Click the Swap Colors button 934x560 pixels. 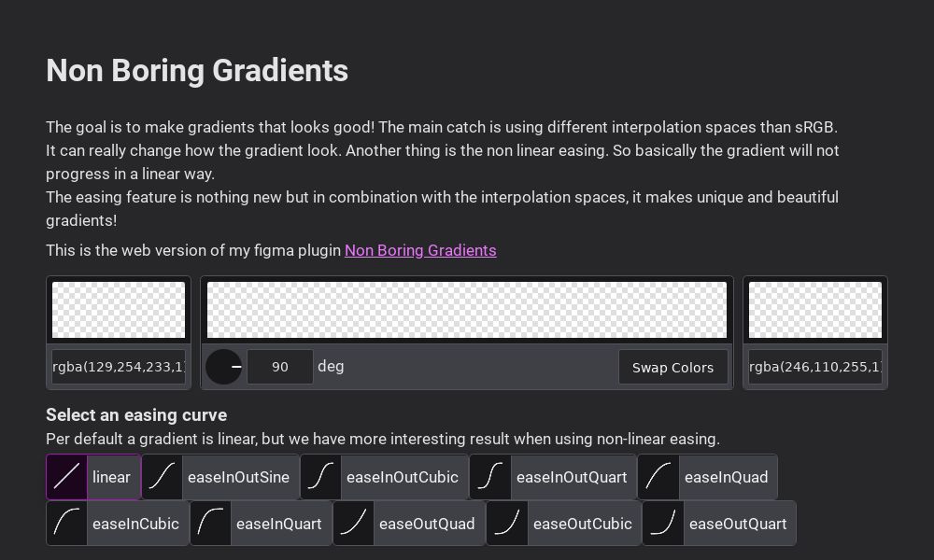[x=673, y=367]
